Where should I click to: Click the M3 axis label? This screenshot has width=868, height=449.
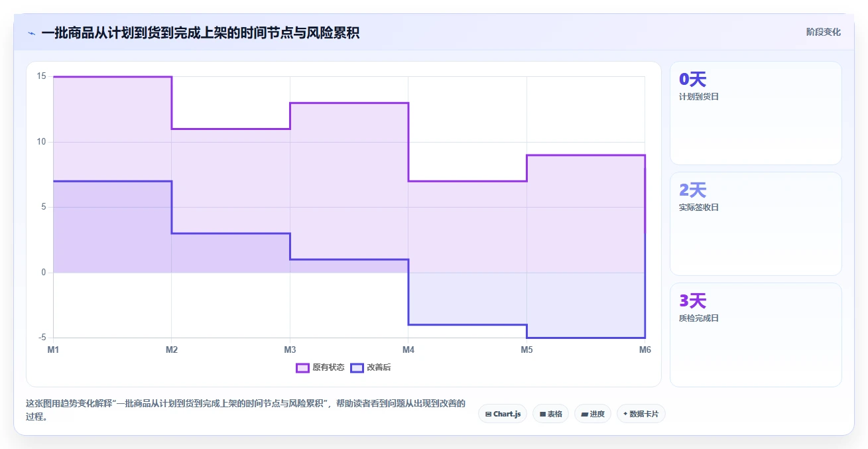pyautogui.click(x=290, y=350)
